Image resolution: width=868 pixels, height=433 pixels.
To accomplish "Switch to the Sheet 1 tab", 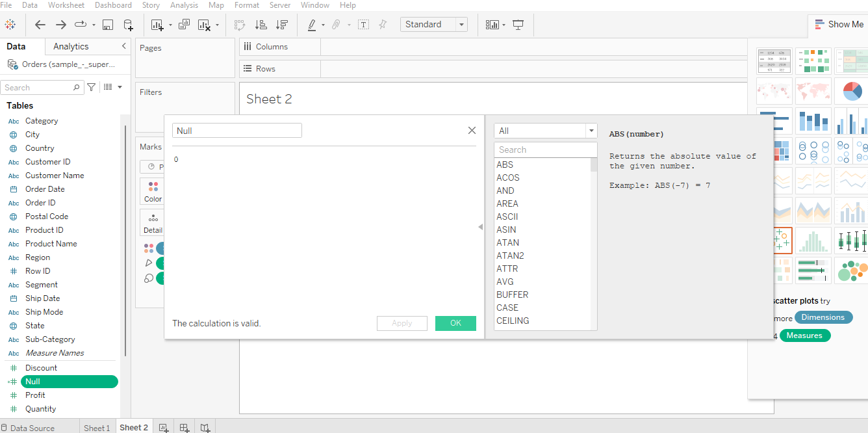I will pos(97,427).
